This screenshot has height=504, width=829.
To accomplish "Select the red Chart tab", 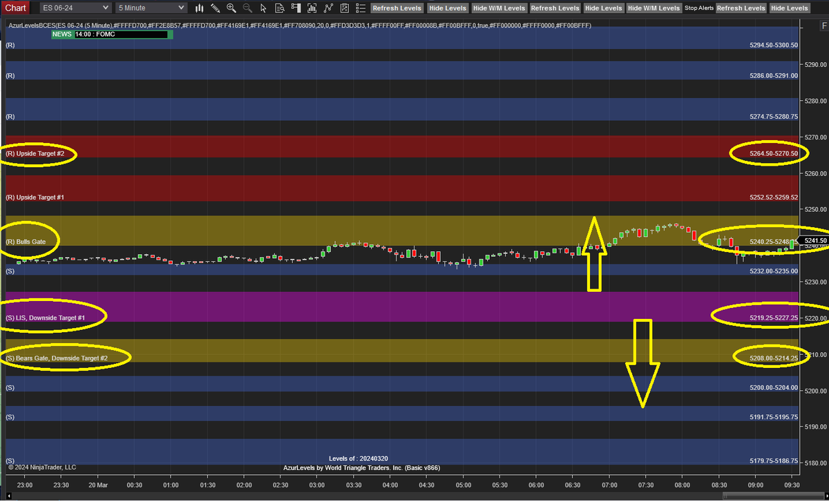I will (x=15, y=8).
